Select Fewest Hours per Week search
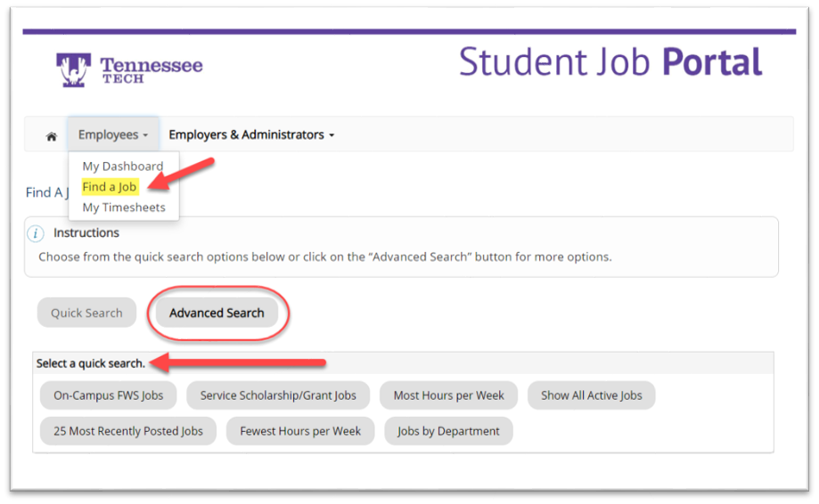The height and width of the screenshot is (504, 819). 300,431
